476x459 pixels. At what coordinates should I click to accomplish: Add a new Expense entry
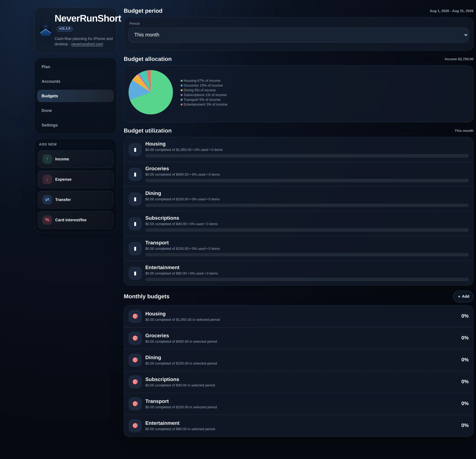[76, 179]
